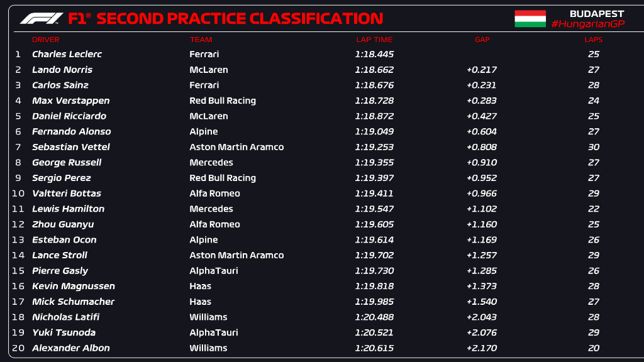
Task: Select the TEAM column header
Action: (x=201, y=40)
